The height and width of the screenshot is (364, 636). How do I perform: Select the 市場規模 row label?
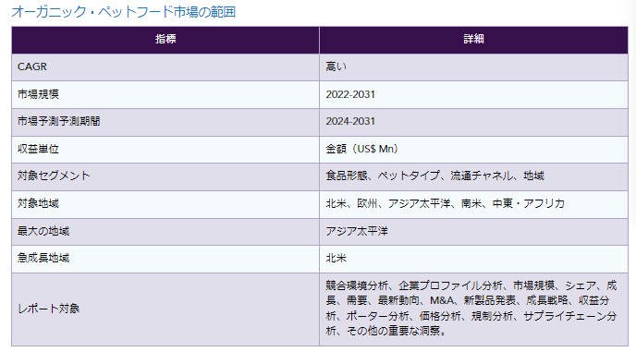pos(38,94)
